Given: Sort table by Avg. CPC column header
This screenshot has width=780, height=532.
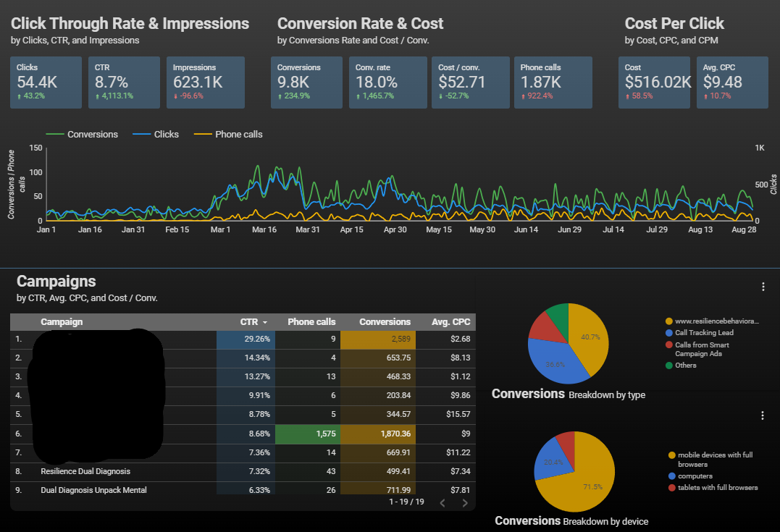Looking at the screenshot, I should click(452, 322).
